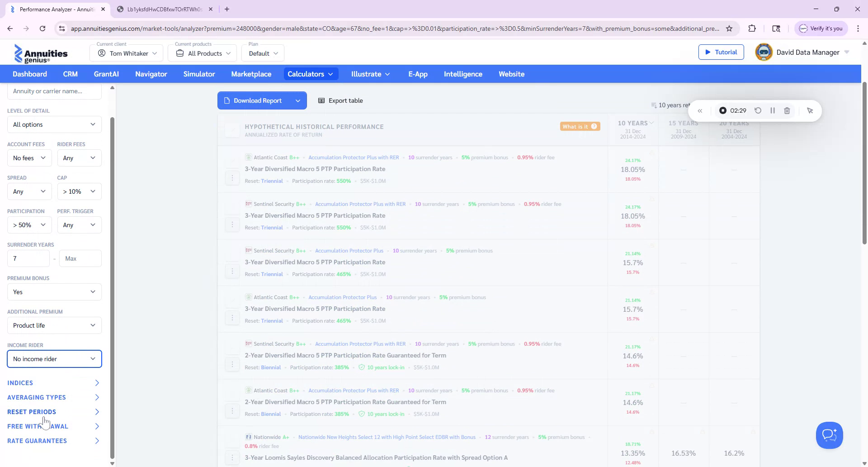Open the row options kebab menu on first product

[232, 178]
